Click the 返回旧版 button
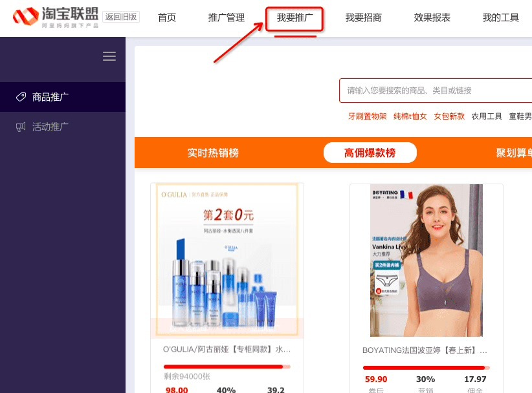Image resolution: width=532 pixels, height=393 pixels. pyautogui.click(x=121, y=17)
